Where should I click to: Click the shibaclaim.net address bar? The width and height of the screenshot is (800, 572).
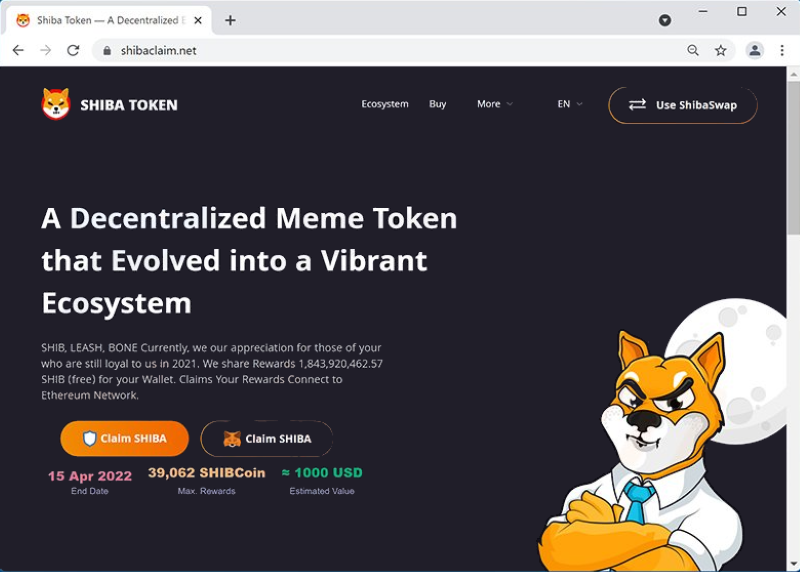(x=388, y=50)
